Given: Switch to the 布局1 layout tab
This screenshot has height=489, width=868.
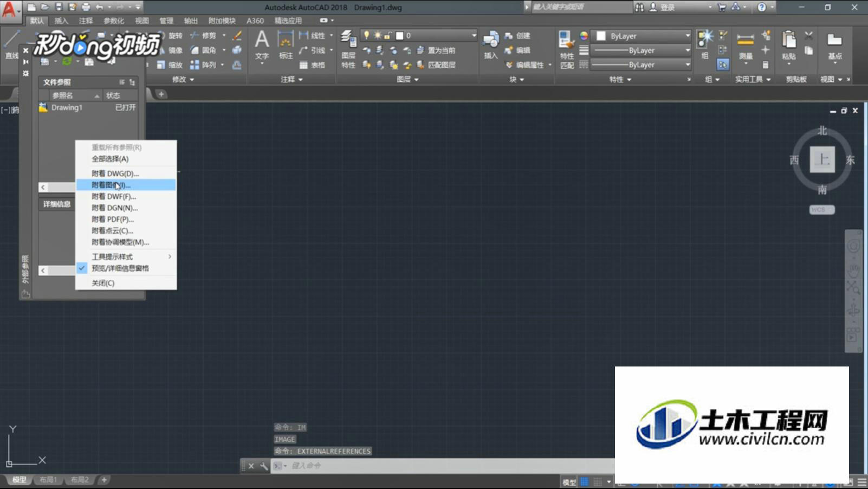Looking at the screenshot, I should (x=48, y=480).
